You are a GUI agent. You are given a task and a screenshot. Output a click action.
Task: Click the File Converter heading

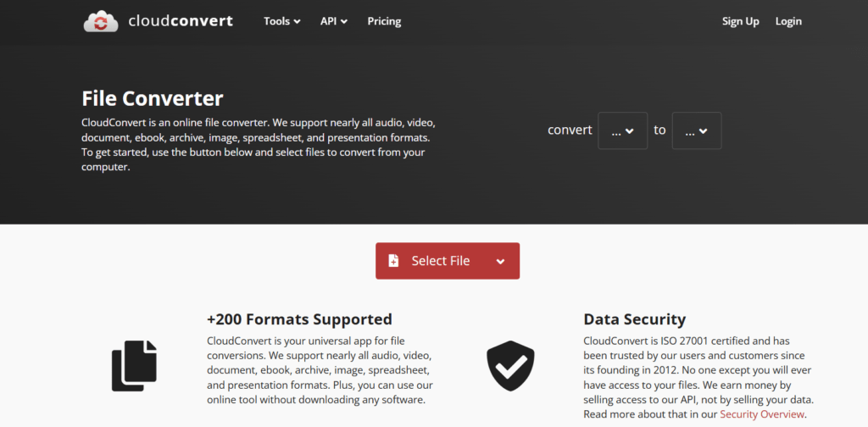[x=153, y=97]
